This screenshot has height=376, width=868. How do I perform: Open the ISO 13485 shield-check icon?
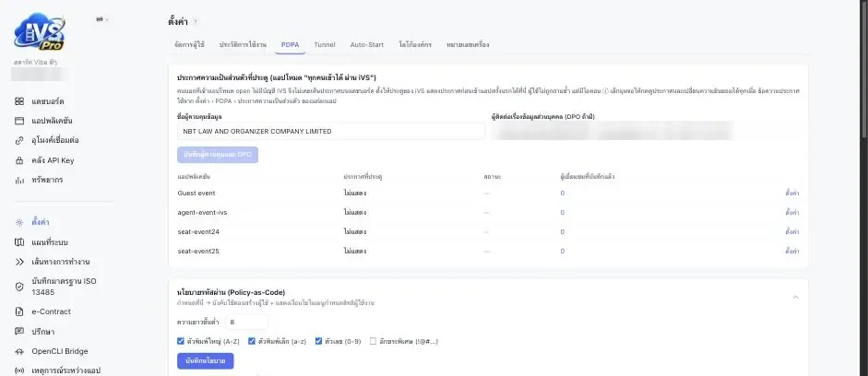click(19, 286)
